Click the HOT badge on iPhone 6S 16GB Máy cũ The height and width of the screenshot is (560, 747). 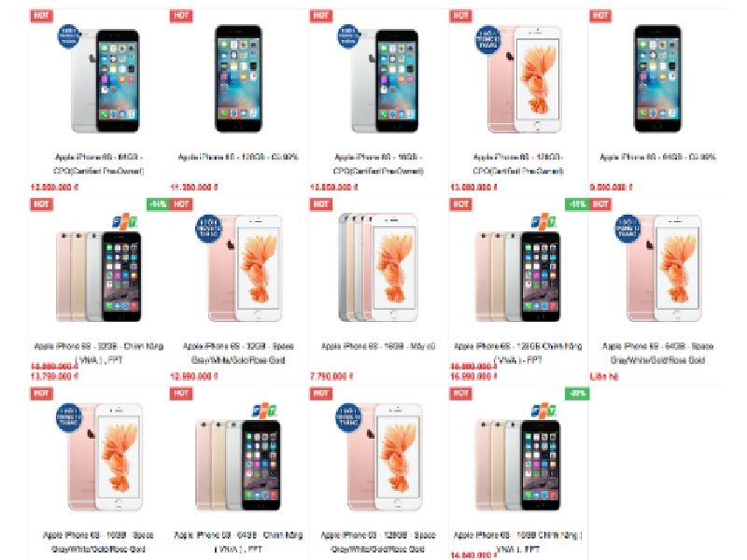pyautogui.click(x=321, y=204)
